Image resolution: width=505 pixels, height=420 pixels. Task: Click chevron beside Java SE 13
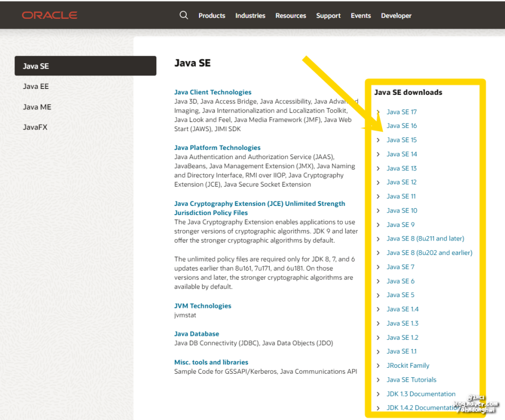[x=378, y=168]
